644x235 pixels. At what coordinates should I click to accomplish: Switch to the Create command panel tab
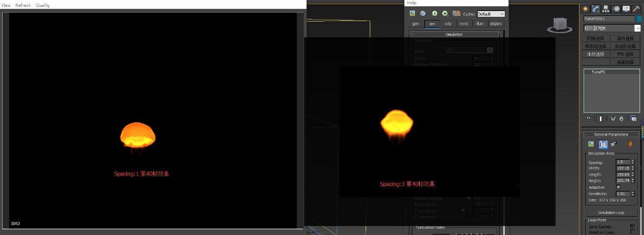click(x=586, y=8)
